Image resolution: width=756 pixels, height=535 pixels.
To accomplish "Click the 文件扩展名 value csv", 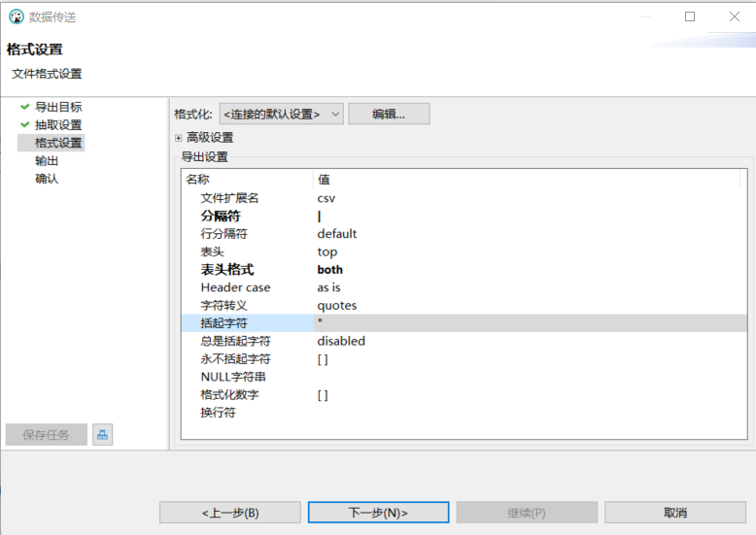I will [326, 198].
